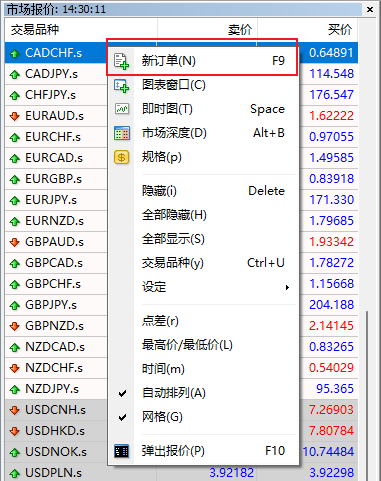Image resolution: width=381 pixels, height=481 pixels.
Task: Click the ask price 204.188
Action: tap(331, 305)
